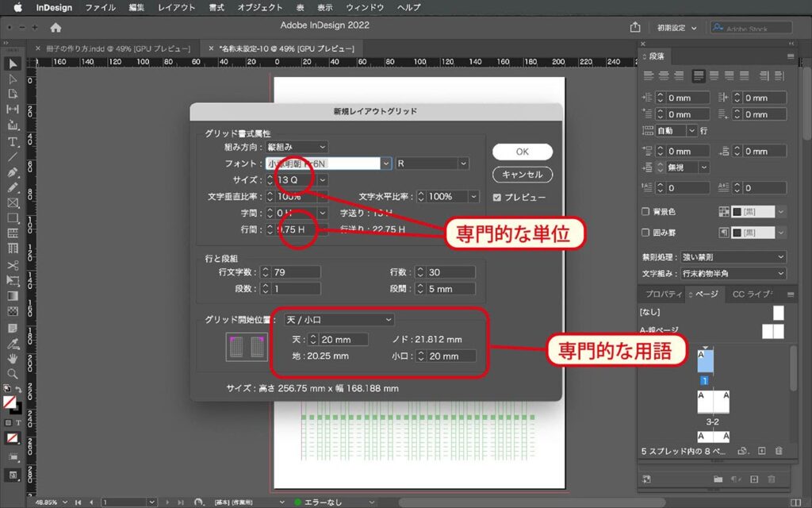Viewport: 812px width, 508px height.
Task: Select the Selection tool arrow
Action: (x=13, y=63)
